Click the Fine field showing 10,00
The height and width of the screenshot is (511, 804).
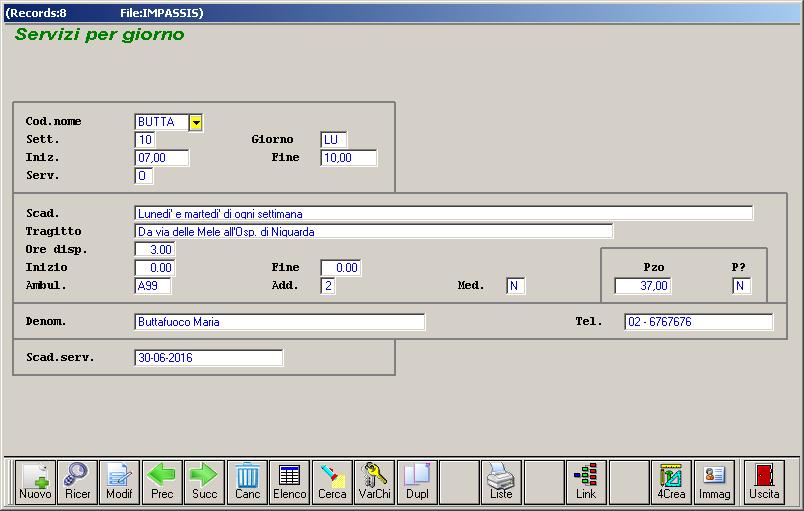348,157
